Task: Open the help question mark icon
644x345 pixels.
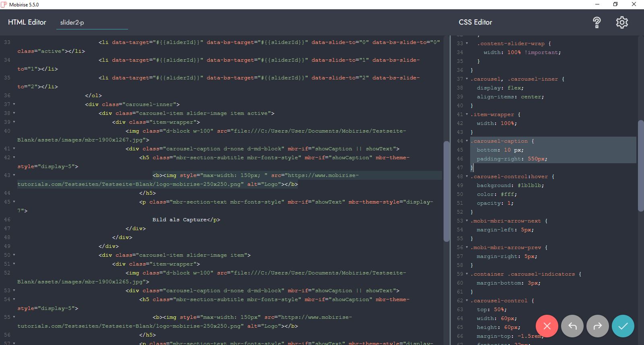Action: pyautogui.click(x=597, y=23)
